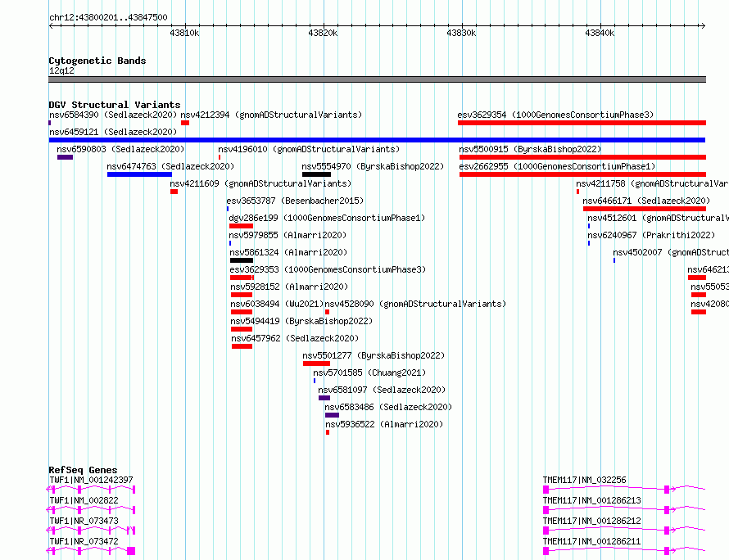This screenshot has height=560, width=729.
Task: Open variant esv3629354 (1000GenomesConsortiumPhase3)
Action: click(x=555, y=115)
